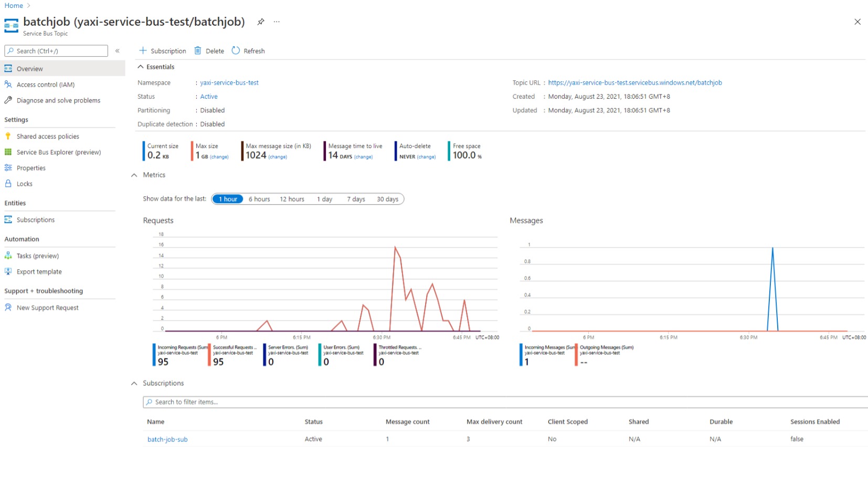
Task: Click the Throttled Requests legend item
Action: (397, 355)
